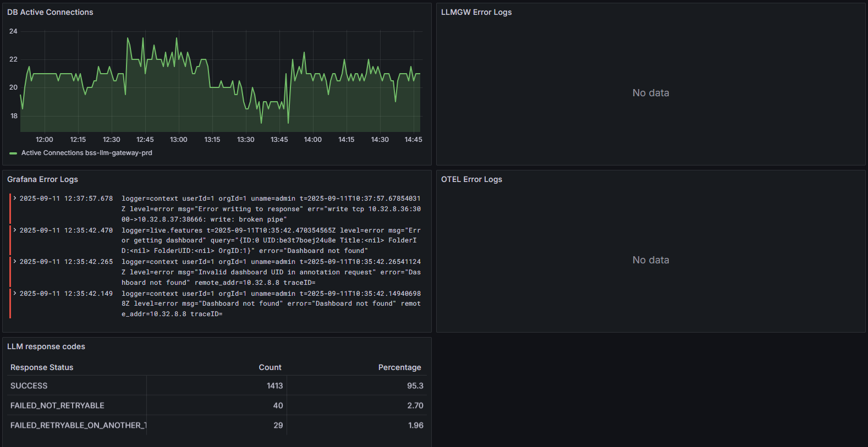Viewport: 868px width, 447px height.
Task: Click the 1413 count value cell
Action: 274,386
